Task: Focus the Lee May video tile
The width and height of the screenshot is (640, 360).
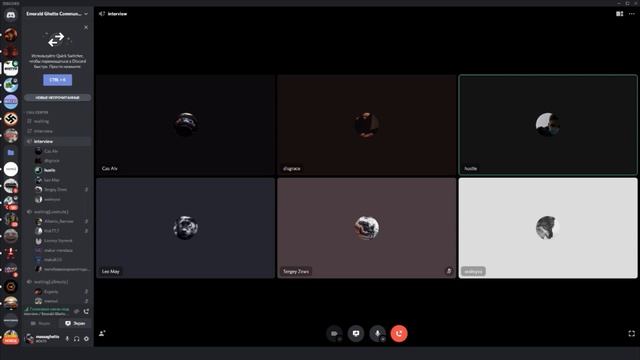Action: coord(186,228)
